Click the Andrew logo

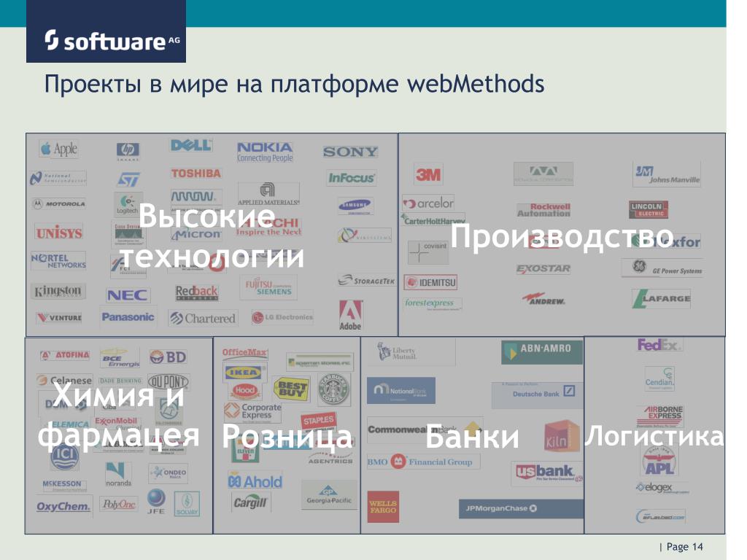pos(543,299)
